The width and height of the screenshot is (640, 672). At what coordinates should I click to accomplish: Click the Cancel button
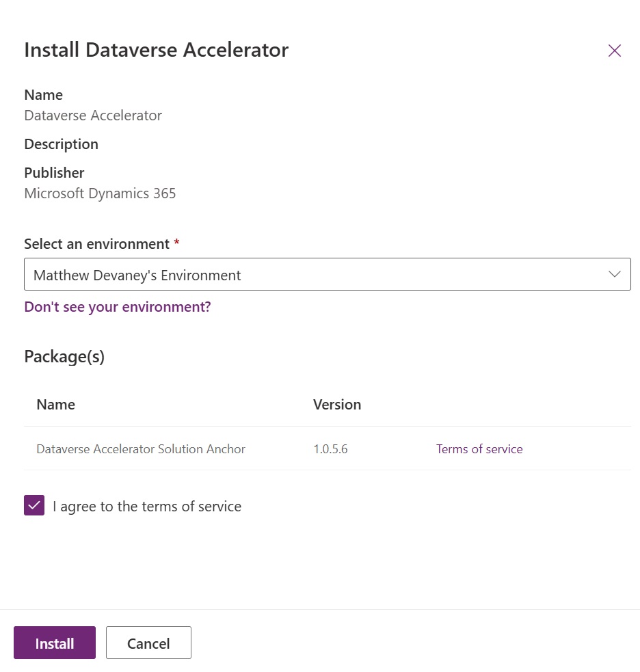pyautogui.click(x=148, y=643)
